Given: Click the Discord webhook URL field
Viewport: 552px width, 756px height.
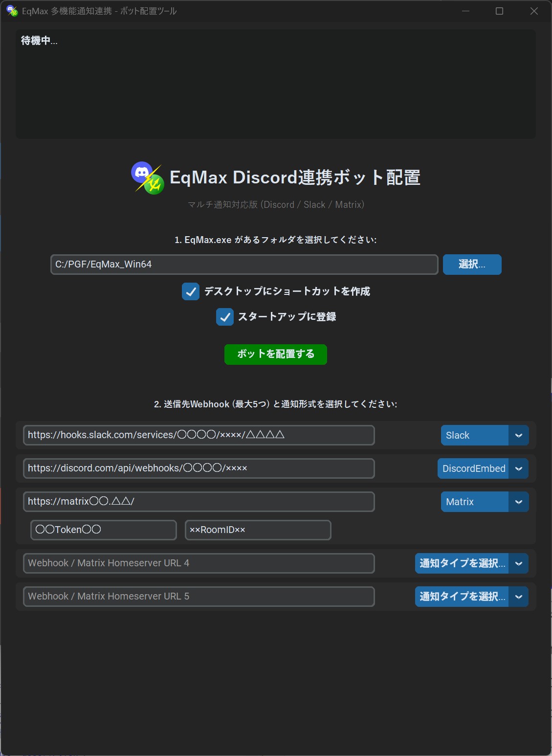Looking at the screenshot, I should [198, 468].
